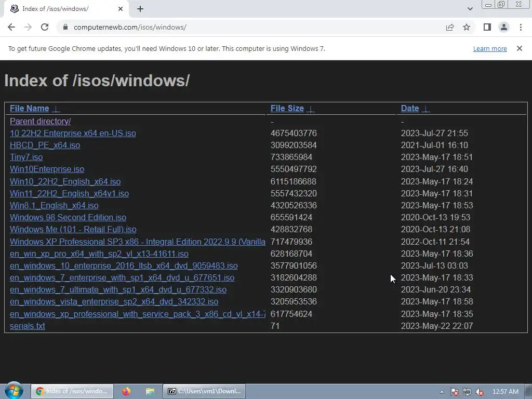This screenshot has height=399, width=532.
Task: Select the Index of /isos/windows/ tab
Action: click(66, 9)
